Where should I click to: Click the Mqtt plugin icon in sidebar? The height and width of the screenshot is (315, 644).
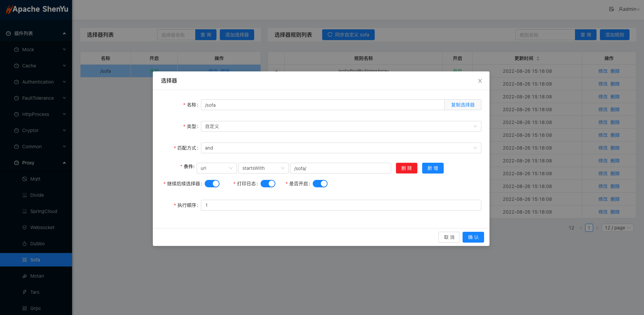25,179
